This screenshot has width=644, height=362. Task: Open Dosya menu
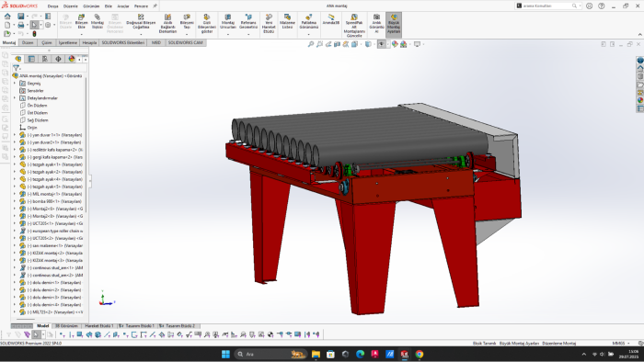pos(53,6)
